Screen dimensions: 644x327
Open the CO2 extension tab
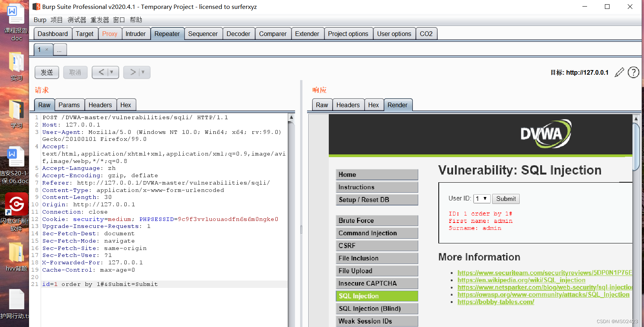point(426,34)
